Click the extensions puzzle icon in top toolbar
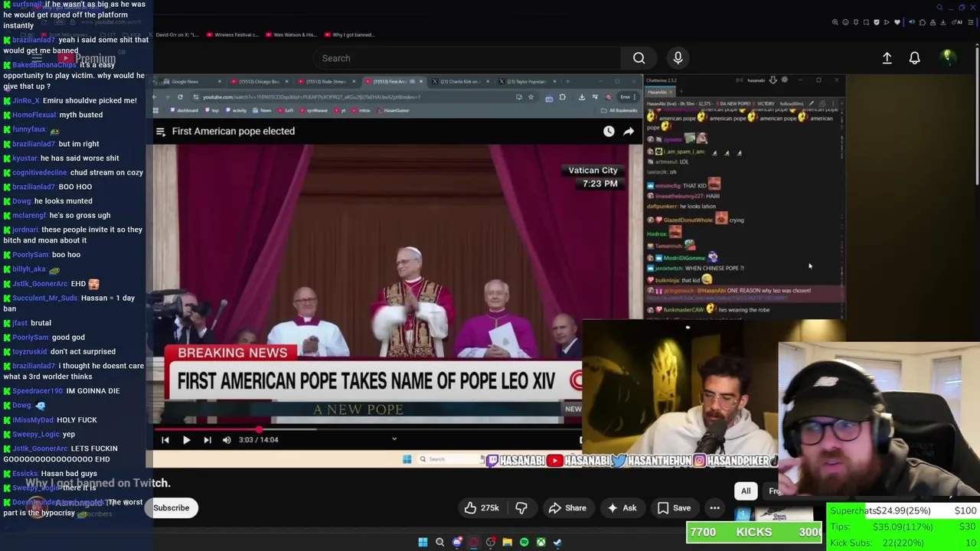 pos(923,22)
